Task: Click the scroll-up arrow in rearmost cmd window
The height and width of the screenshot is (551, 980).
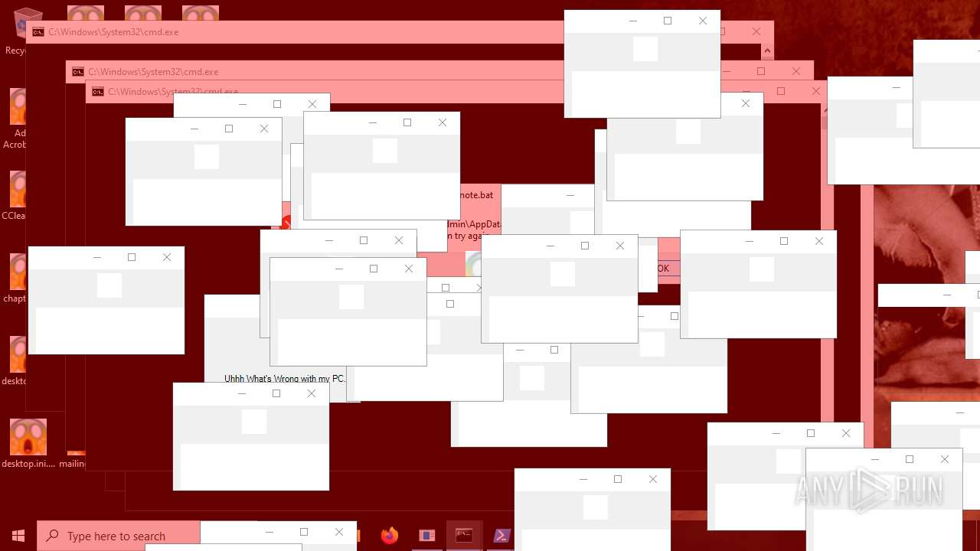Action: pos(767,52)
